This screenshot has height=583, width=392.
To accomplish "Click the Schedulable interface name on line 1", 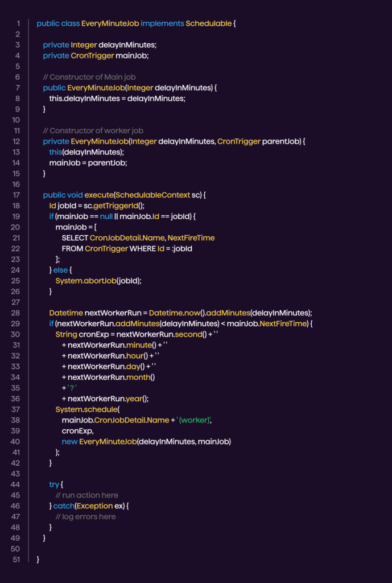I will point(208,23).
